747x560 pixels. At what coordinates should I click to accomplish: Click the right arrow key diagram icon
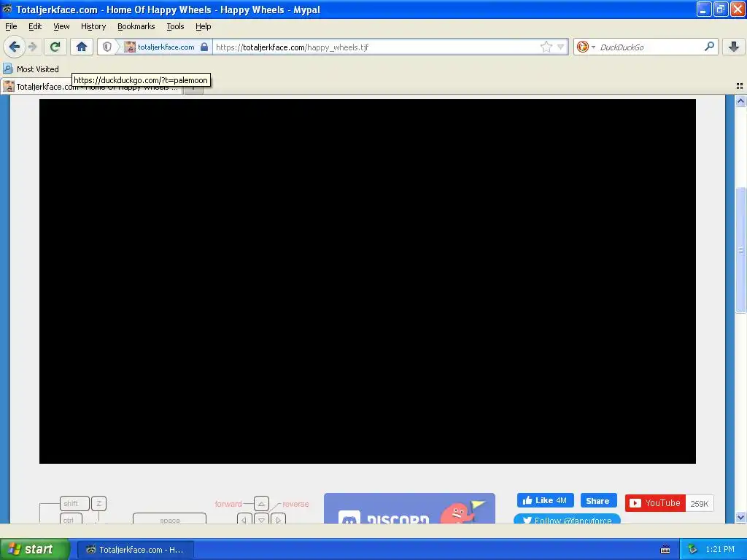(x=278, y=518)
